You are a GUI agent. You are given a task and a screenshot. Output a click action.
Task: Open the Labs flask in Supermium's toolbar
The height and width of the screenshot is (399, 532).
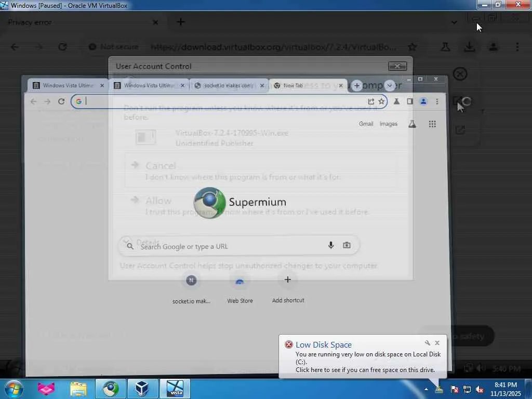click(x=396, y=101)
